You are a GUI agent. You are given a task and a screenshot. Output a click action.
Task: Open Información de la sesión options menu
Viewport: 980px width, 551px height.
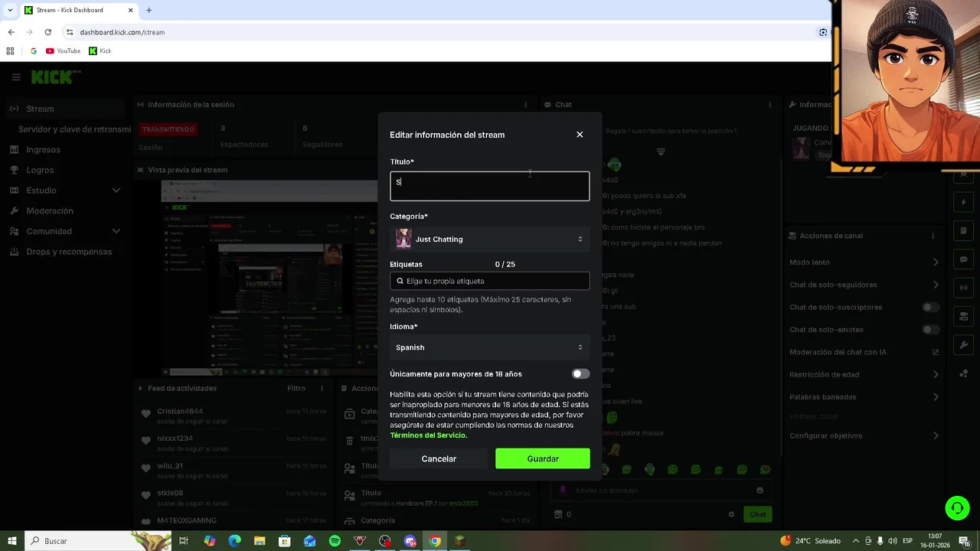tap(525, 105)
